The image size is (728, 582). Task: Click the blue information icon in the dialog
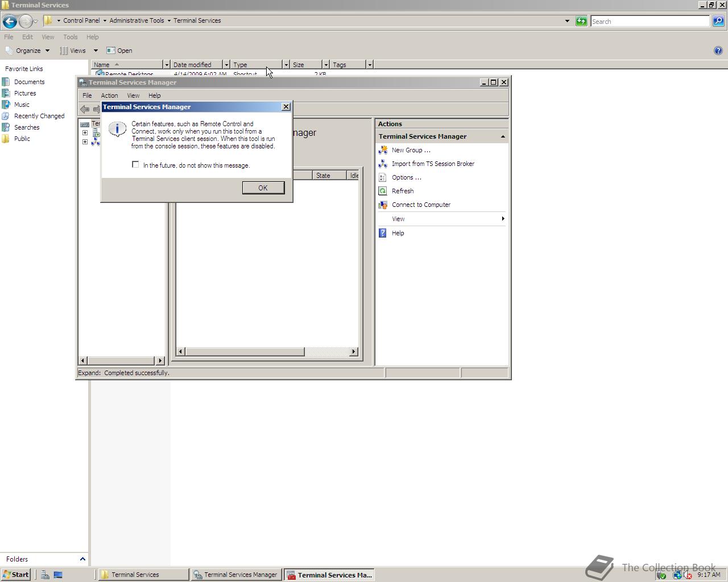[x=117, y=129]
